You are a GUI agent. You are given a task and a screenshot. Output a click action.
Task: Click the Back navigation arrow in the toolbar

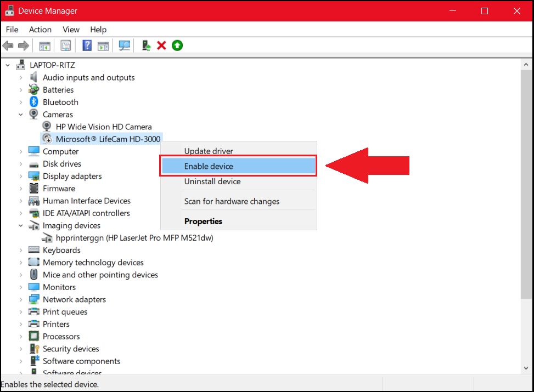8,45
